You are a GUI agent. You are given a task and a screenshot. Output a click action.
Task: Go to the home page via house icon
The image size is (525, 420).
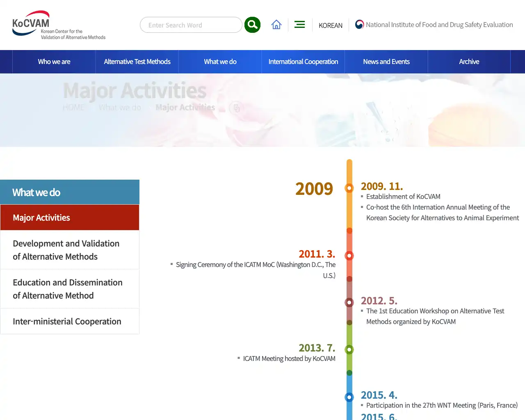[276, 25]
